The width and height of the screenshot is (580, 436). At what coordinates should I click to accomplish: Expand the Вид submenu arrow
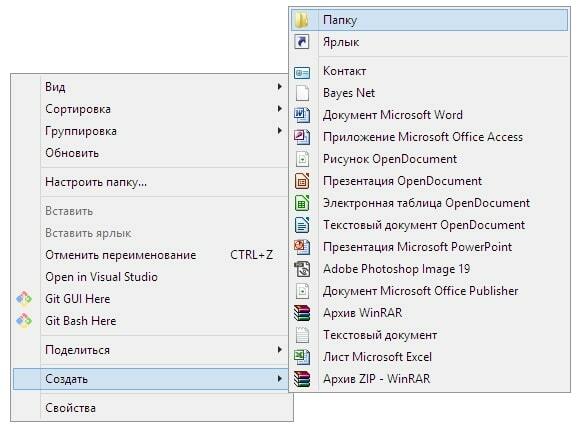click(x=280, y=87)
